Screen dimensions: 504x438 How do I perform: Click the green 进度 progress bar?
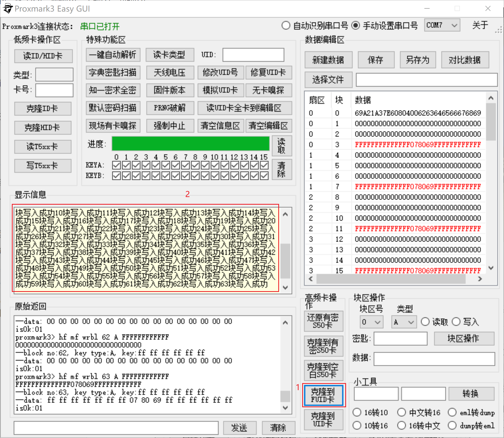pyautogui.click(x=191, y=144)
